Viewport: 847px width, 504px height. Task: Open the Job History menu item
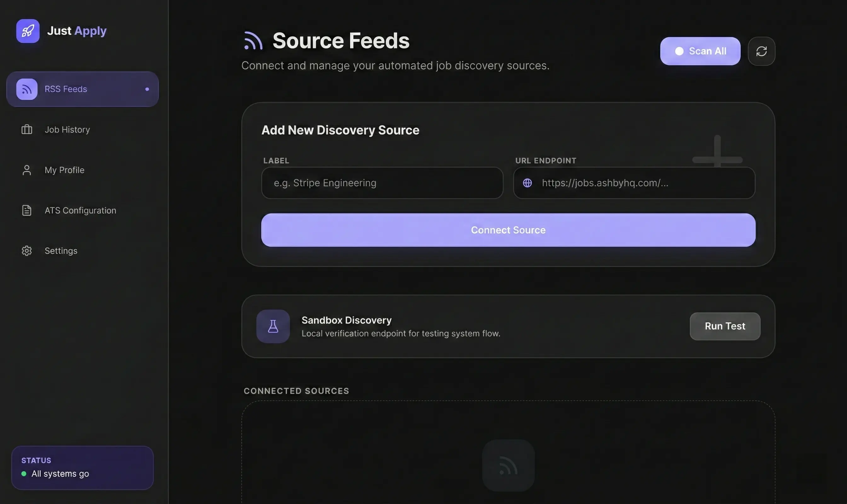click(67, 129)
